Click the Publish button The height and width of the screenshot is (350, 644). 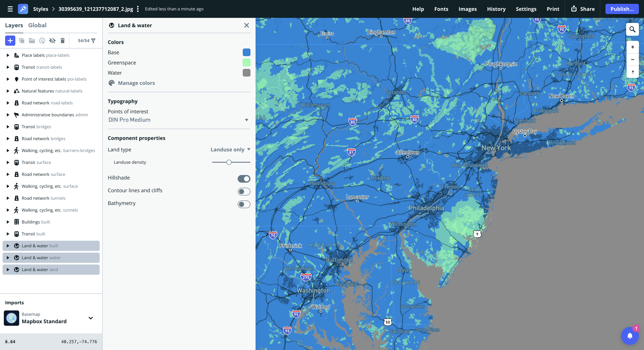622,9
